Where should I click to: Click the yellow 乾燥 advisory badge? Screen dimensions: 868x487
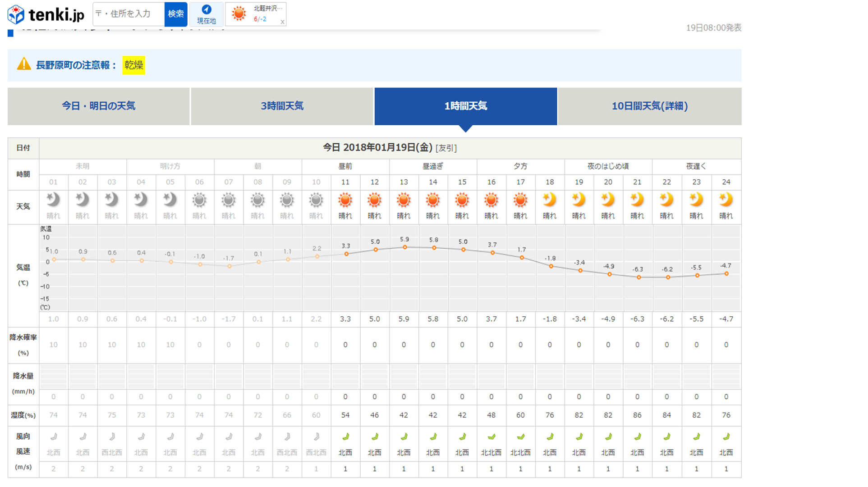(133, 65)
